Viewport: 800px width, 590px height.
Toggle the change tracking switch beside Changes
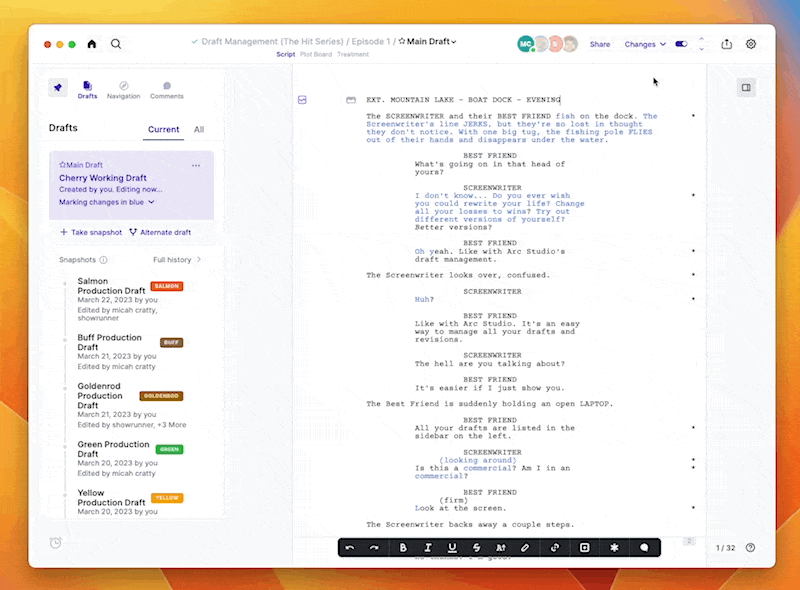click(682, 44)
